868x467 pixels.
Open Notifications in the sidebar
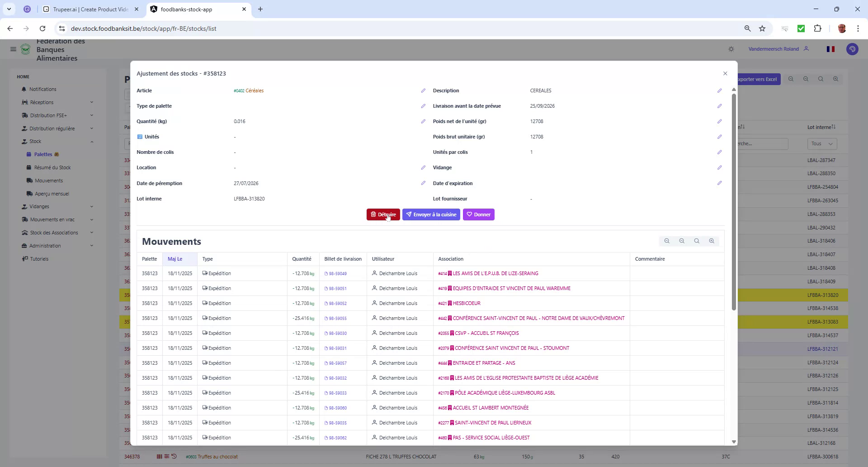(43, 89)
